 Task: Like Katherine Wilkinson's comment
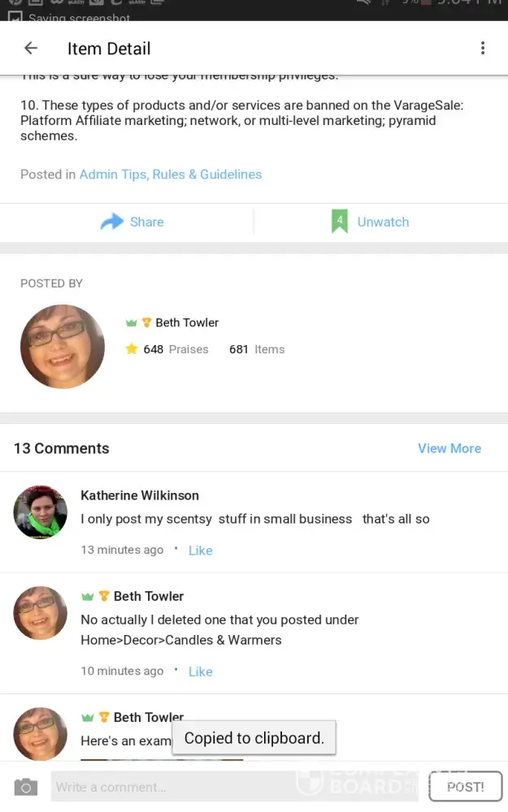[x=200, y=551]
